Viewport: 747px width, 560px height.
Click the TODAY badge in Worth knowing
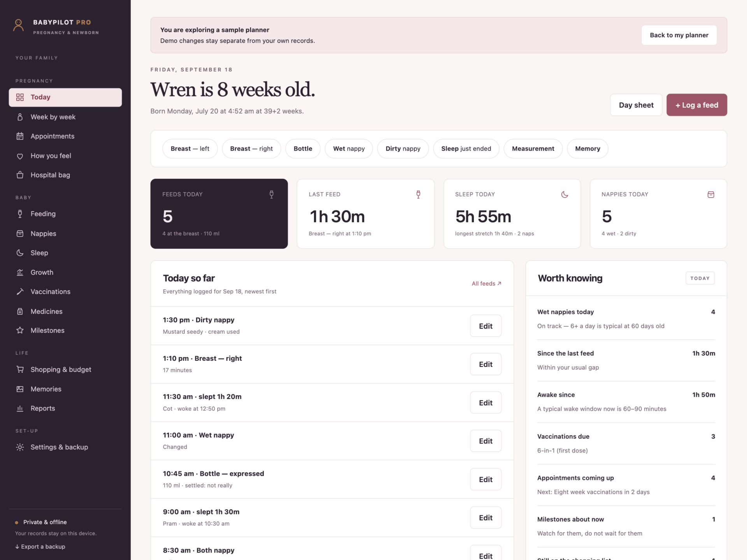pos(700,278)
